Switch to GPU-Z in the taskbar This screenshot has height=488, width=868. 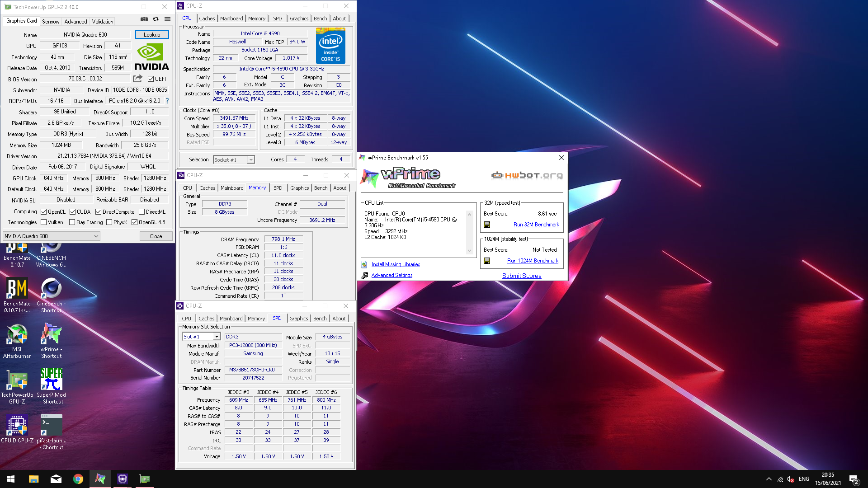[x=144, y=479]
